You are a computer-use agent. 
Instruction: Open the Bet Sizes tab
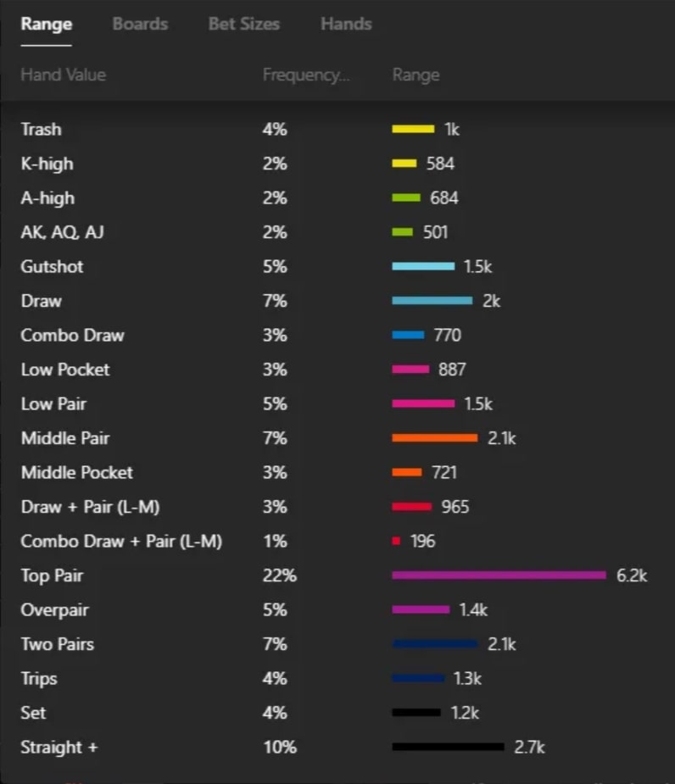pyautogui.click(x=243, y=25)
